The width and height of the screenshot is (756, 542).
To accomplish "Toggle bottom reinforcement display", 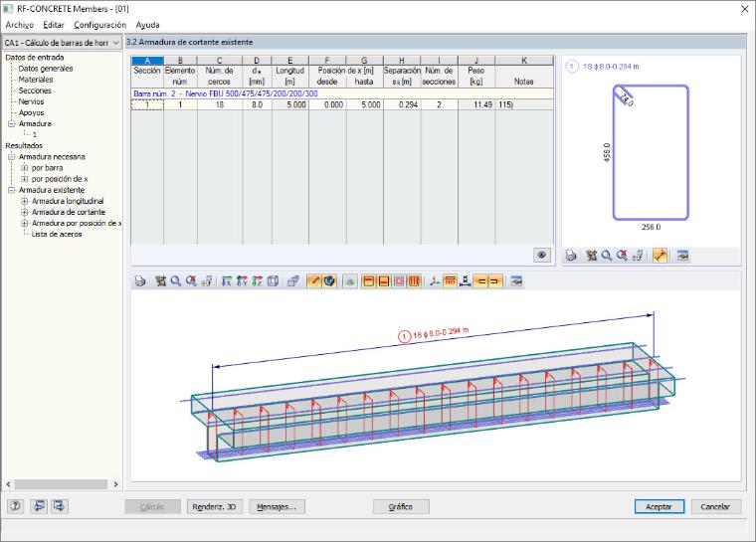I will point(384,280).
